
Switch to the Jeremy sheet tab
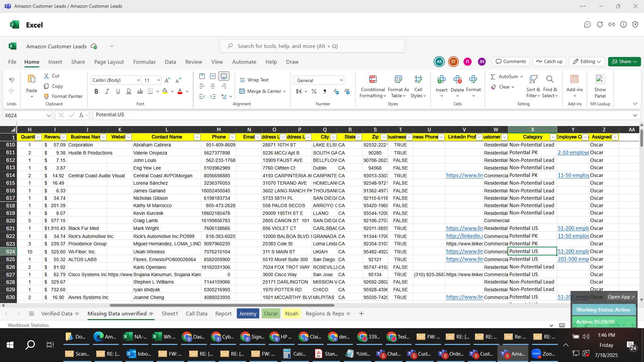pos(248,314)
